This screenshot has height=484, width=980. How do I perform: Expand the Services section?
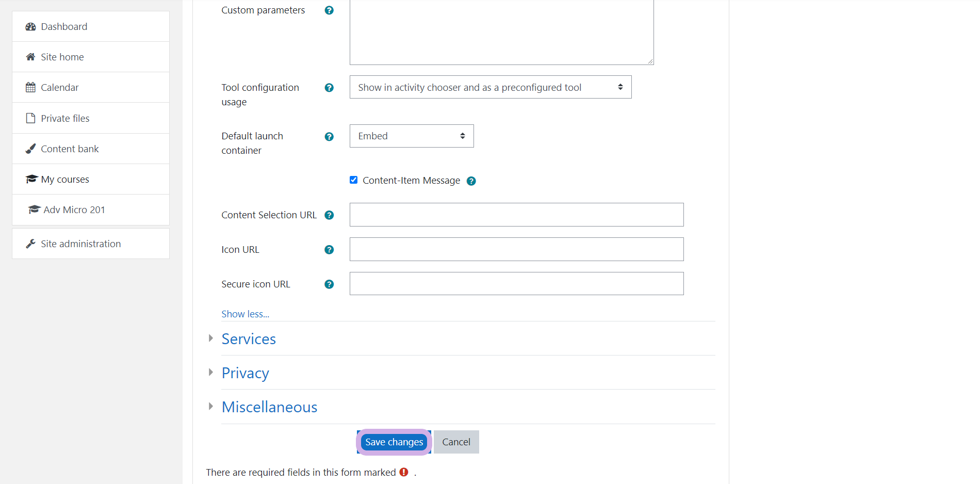[x=249, y=339]
